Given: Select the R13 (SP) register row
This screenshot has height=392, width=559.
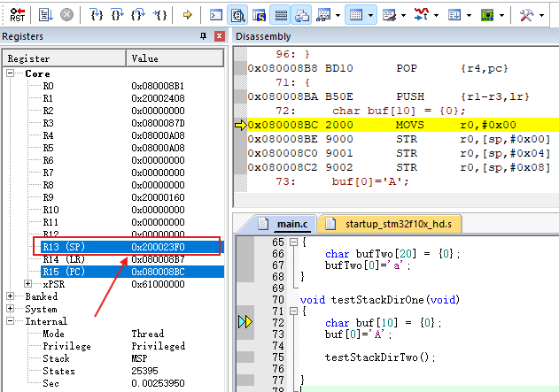Looking at the screenshot, I should (132, 247).
